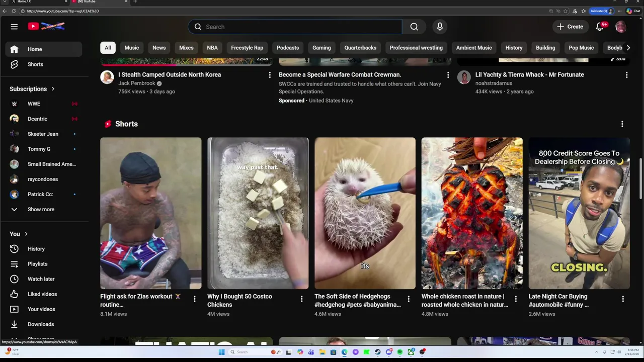644x362 pixels.
Task: Open options for North Korea video
Action: coord(270,75)
